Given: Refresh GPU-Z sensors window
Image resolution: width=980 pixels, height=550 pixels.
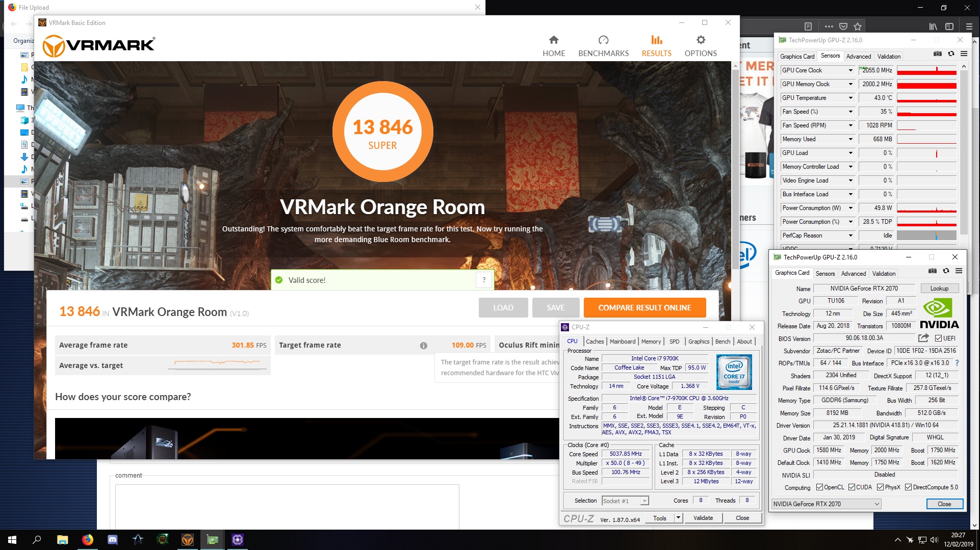Looking at the screenshot, I should click(x=951, y=54).
